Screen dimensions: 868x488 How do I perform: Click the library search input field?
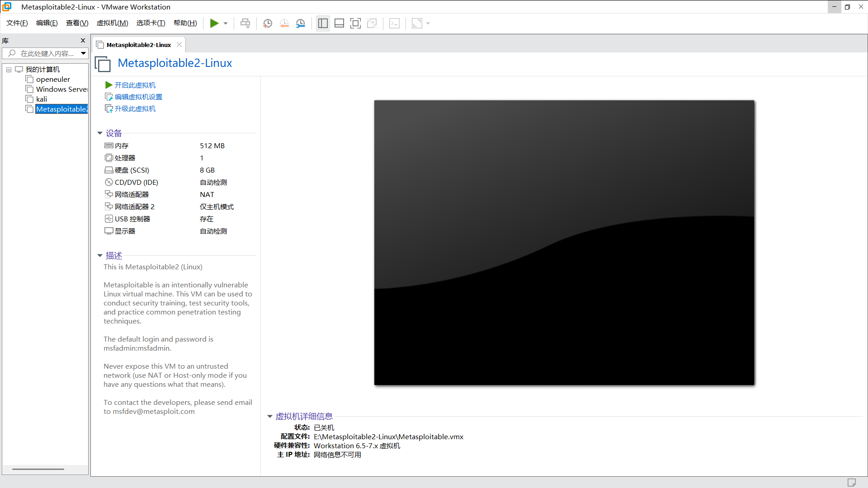coord(47,53)
